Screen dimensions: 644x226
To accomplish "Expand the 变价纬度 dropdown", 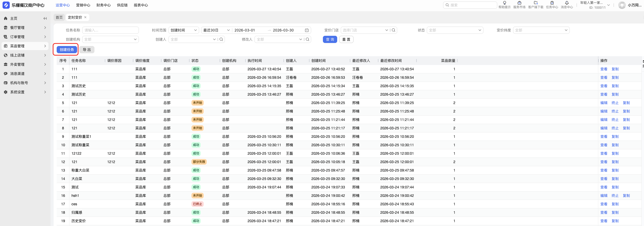I will [x=541, y=30].
